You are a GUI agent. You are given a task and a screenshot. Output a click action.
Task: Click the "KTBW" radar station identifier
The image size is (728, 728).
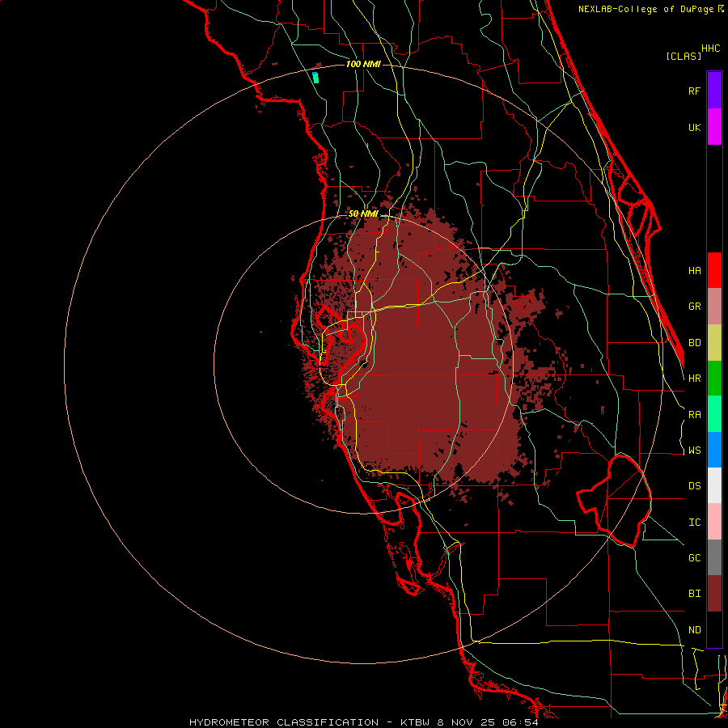415,722
